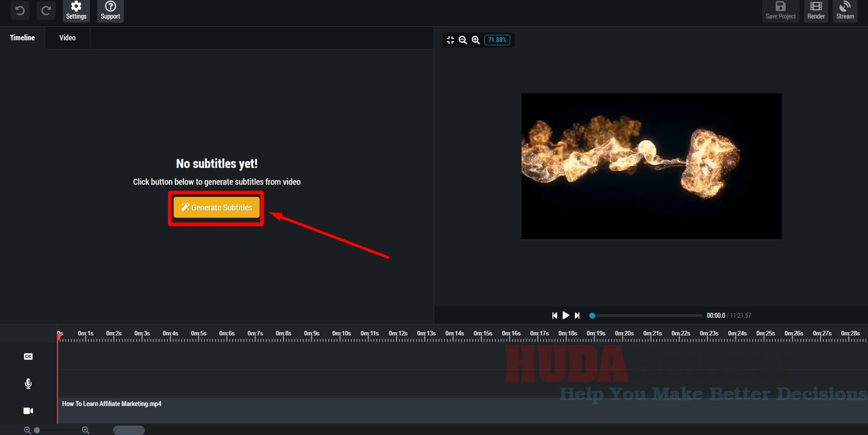Click the Generate Subtitles button
This screenshot has height=435, width=868.
point(217,207)
